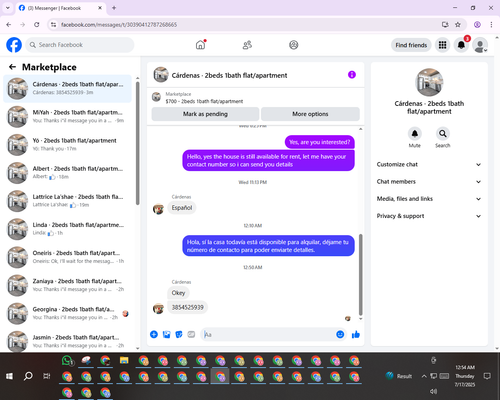Viewport: 500px width, 400px height.
Task: Expand Media, files and links section
Action: coord(429,199)
